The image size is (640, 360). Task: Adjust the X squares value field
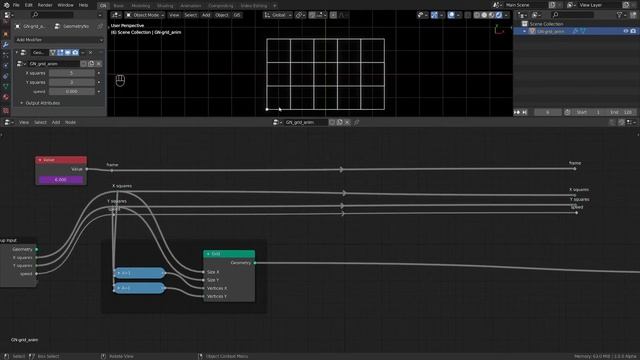click(x=71, y=73)
